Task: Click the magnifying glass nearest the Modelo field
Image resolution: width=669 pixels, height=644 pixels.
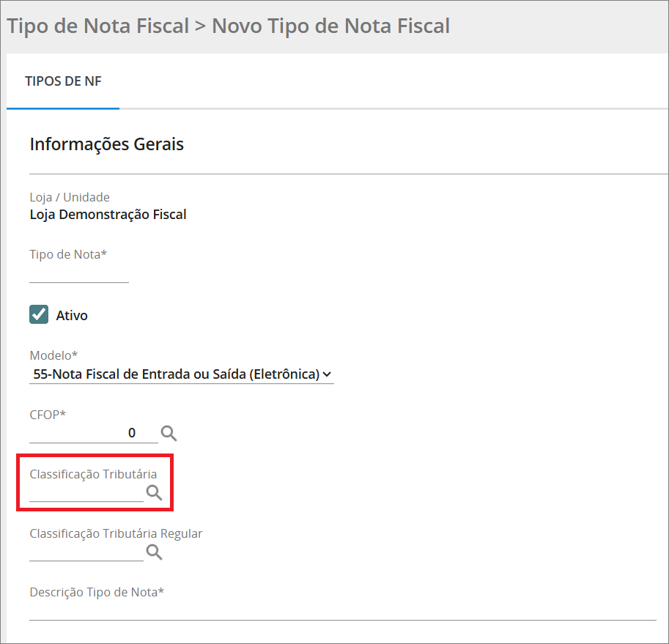Action: coord(168,433)
